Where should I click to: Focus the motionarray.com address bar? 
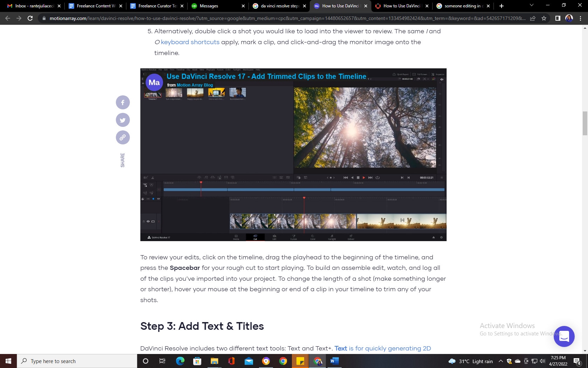coord(287,18)
